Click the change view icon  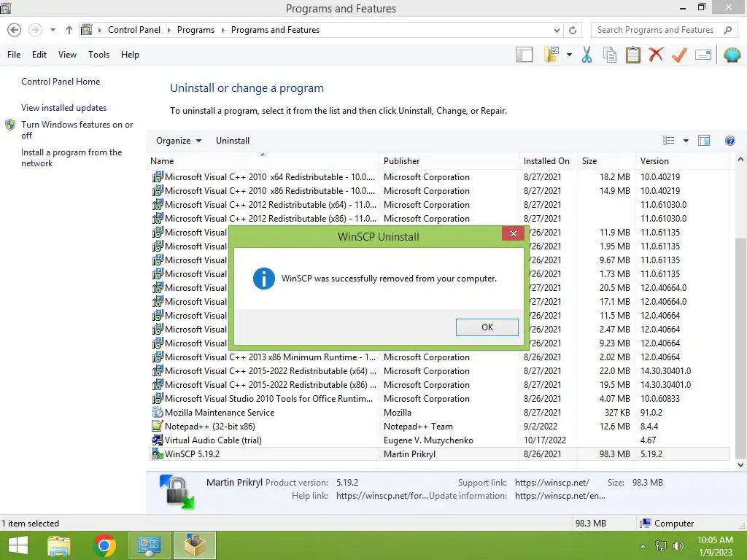point(668,141)
